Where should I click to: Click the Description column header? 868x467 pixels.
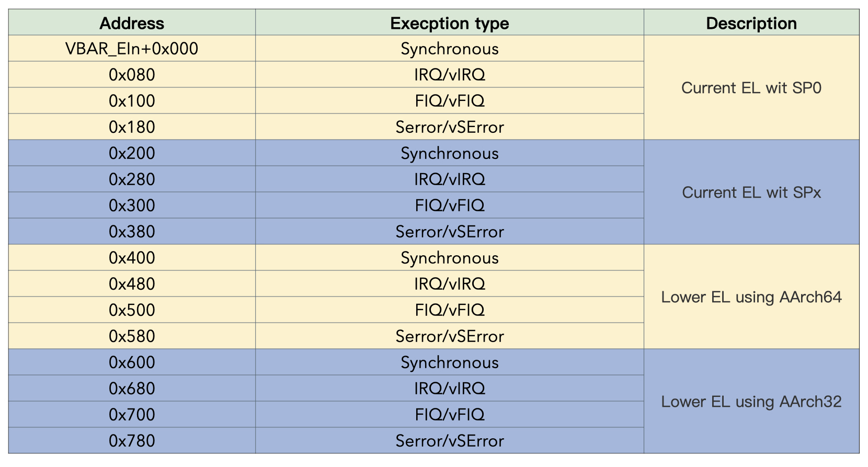pos(751,23)
